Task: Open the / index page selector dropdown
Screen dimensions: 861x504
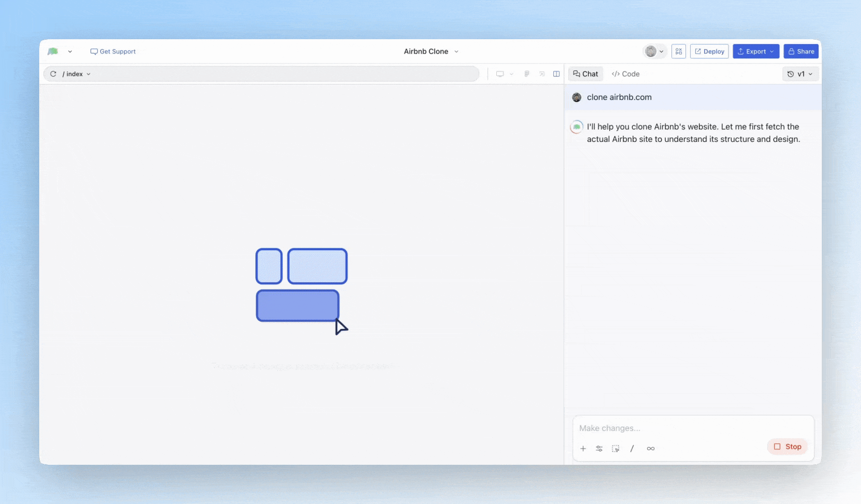Action: click(77, 74)
